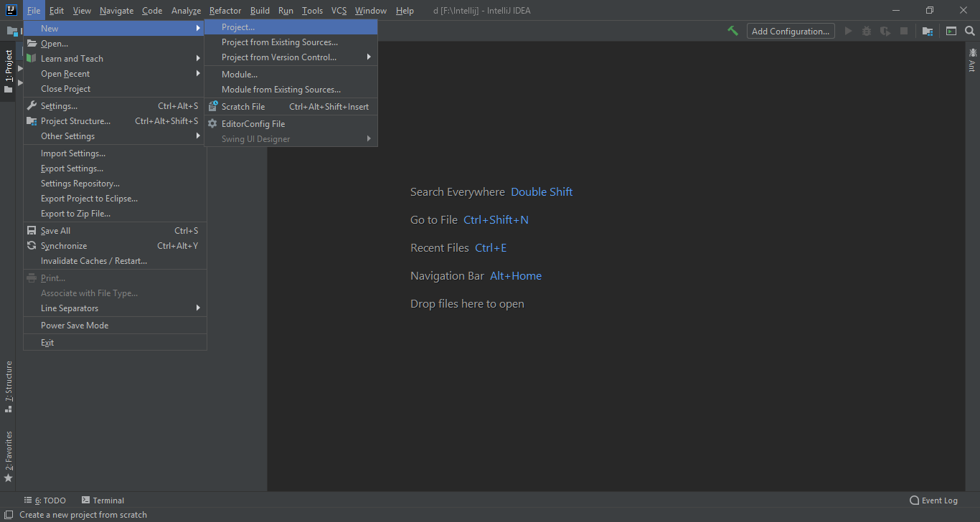
Task: Open Project Structure from the toolbar folder icon
Action: click(x=928, y=31)
